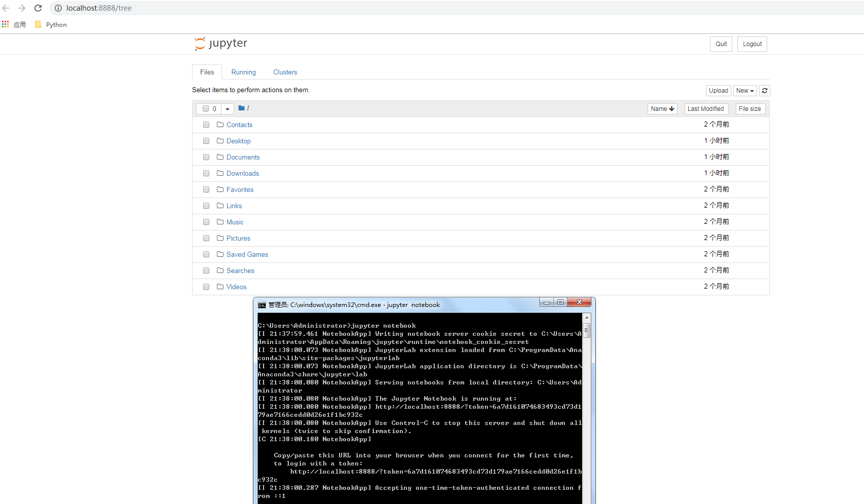Click the browser back arrow
Image resolution: width=864 pixels, height=504 pixels.
click(x=6, y=8)
